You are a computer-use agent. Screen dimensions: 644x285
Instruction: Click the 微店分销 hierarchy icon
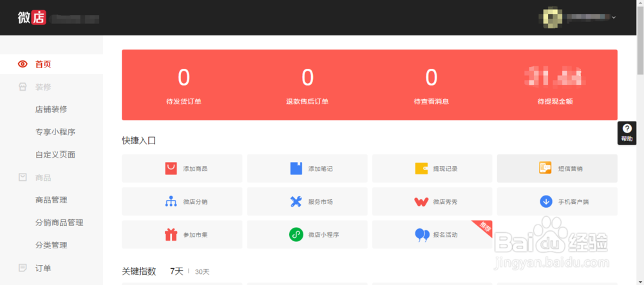pos(171,202)
